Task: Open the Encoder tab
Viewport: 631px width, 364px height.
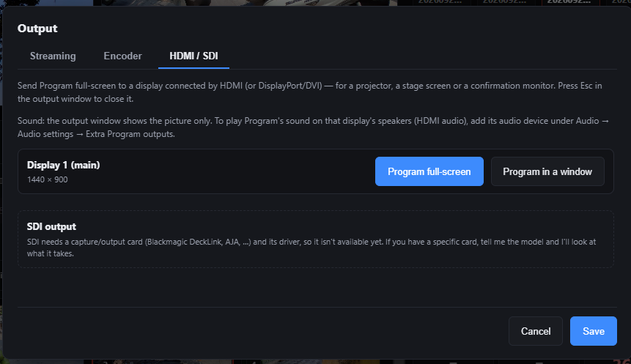Action: tap(122, 56)
